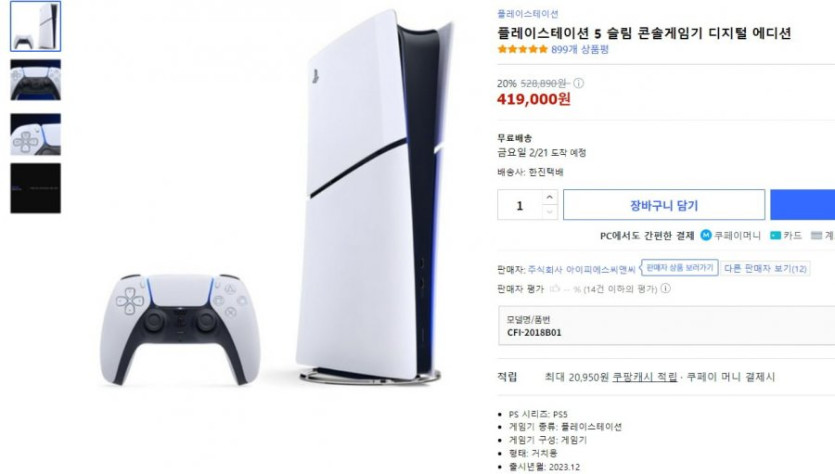The width and height of the screenshot is (835, 474).
Task: Click the 장바구니 담기 button
Action: [x=664, y=205]
